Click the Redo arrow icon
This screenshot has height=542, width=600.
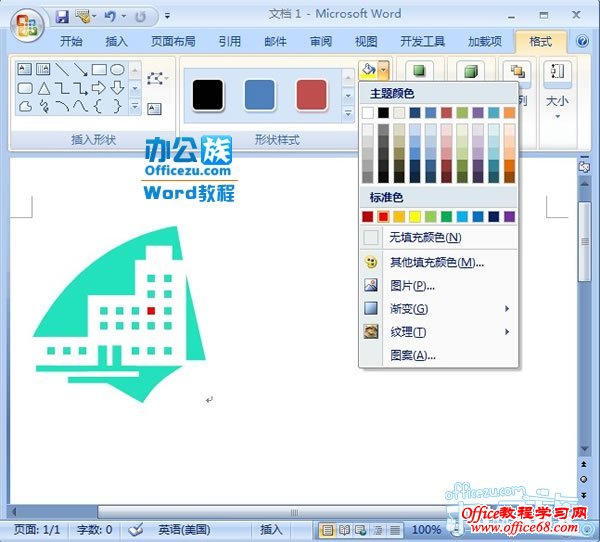(140, 16)
